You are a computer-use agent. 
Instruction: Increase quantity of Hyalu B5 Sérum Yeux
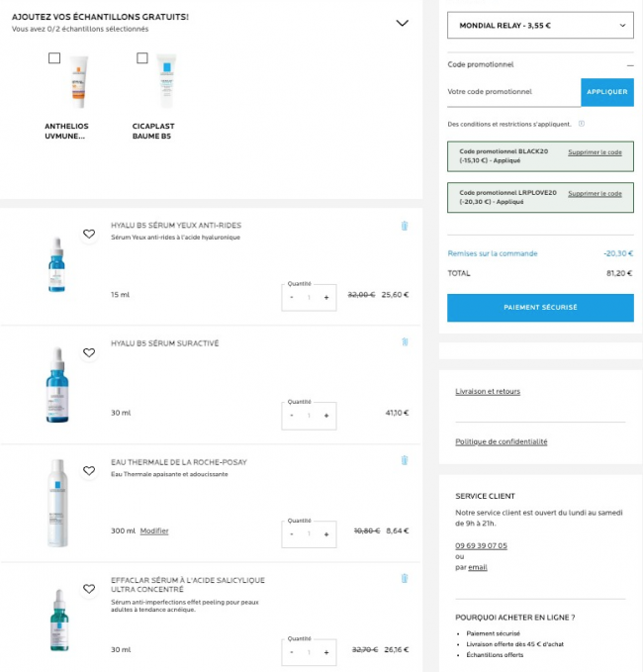coord(326,298)
